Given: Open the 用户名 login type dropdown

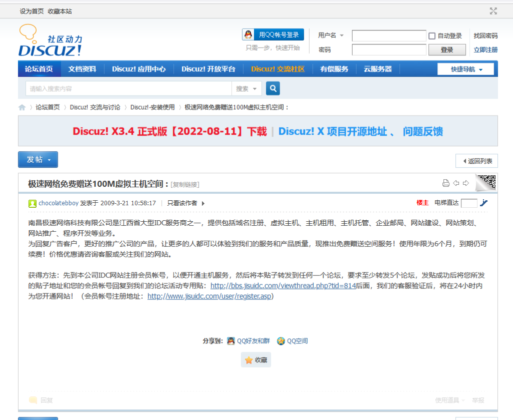Looking at the screenshot, I should (331, 36).
